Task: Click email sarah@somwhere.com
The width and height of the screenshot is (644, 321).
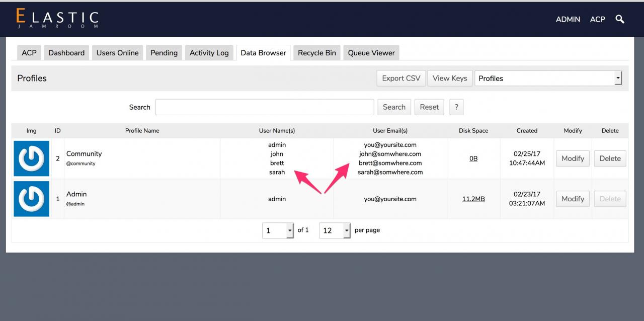Action: (390, 172)
